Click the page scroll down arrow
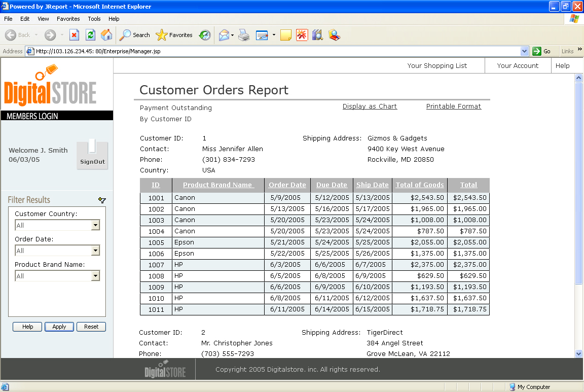This screenshot has width=584, height=392. tap(578, 353)
